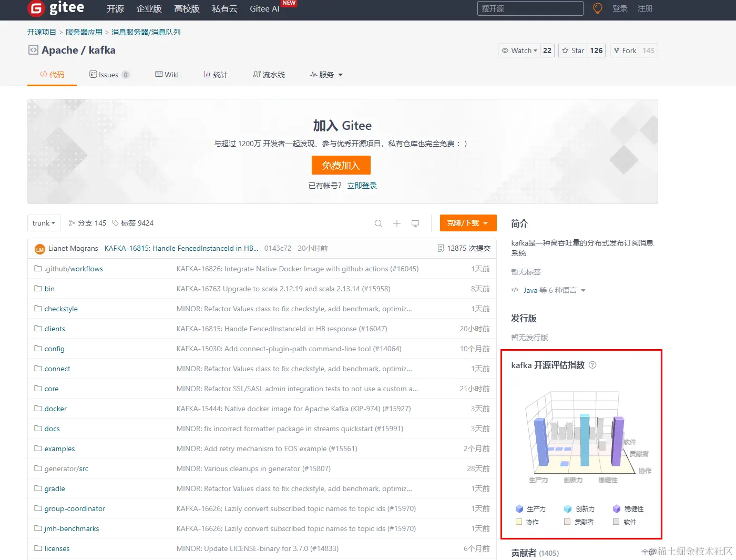Open the 立即登录 login link
736x560 pixels.
click(x=362, y=185)
